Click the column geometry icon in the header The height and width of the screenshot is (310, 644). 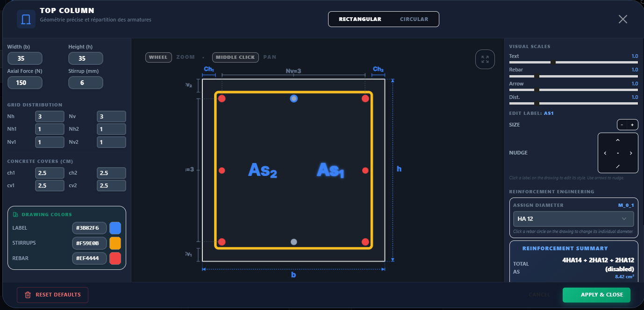click(26, 19)
